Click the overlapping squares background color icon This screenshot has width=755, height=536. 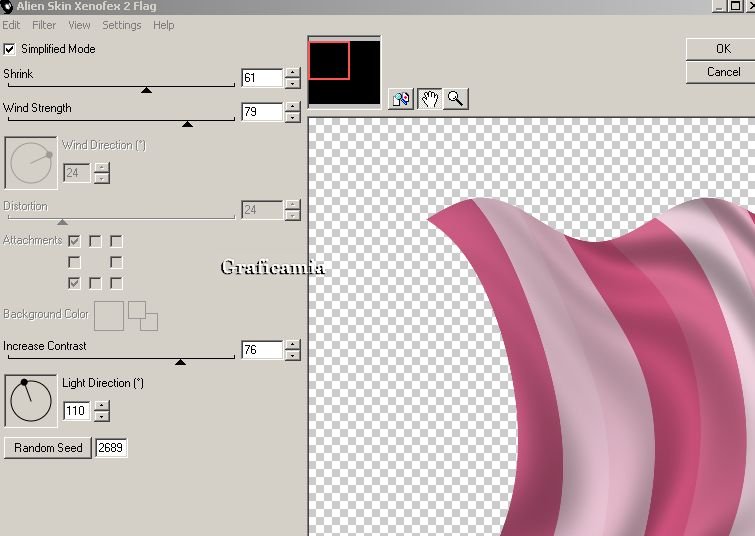click(143, 316)
